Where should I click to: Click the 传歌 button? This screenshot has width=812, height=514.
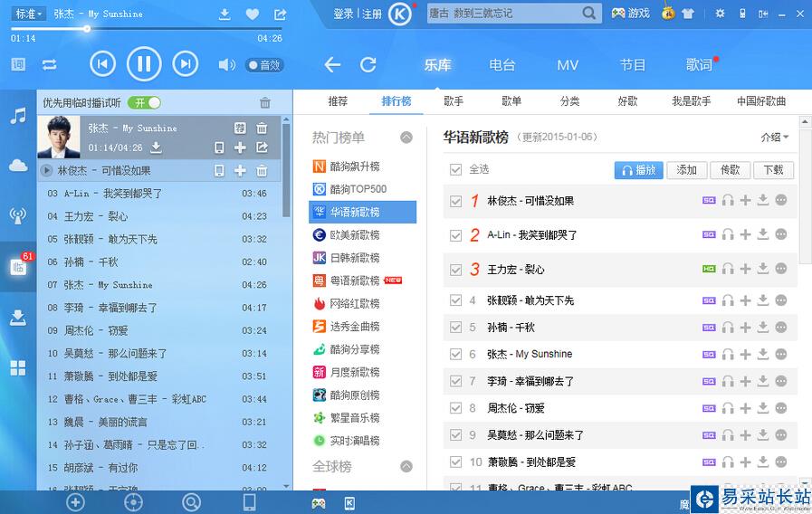click(730, 170)
